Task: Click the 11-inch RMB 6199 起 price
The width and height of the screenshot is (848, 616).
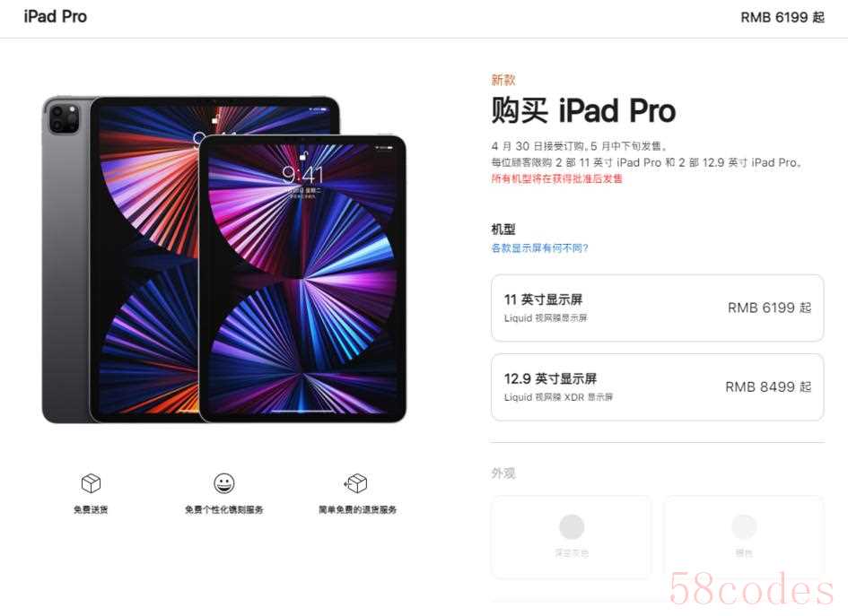Action: (x=769, y=308)
